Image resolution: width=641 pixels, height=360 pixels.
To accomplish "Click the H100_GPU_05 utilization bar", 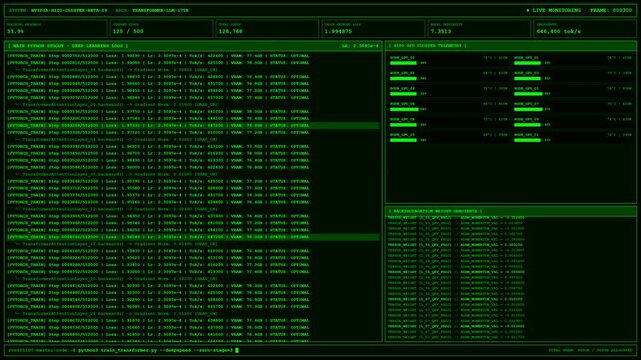I will (x=528, y=94).
